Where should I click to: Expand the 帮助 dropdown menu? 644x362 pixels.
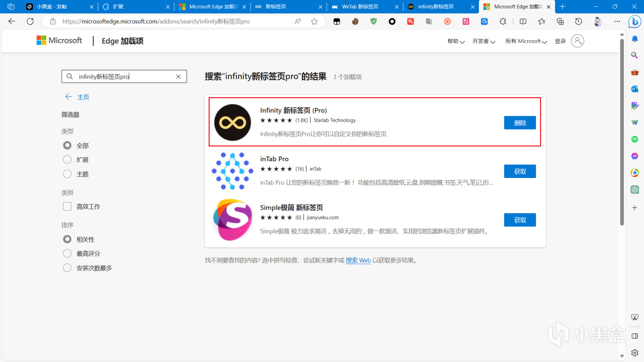point(456,41)
